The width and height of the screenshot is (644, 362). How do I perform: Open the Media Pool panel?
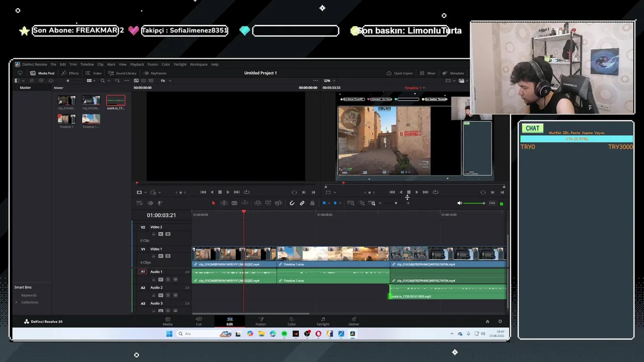pyautogui.click(x=42, y=73)
